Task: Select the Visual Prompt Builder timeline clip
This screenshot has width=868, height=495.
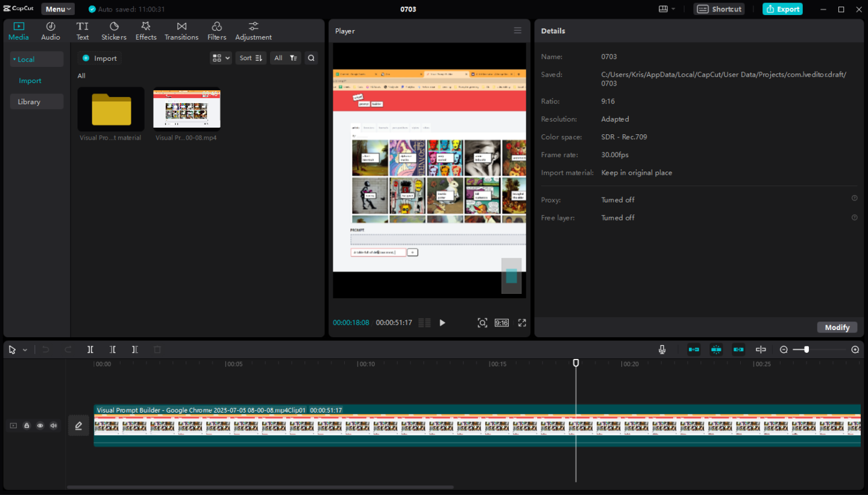Action: (x=477, y=426)
